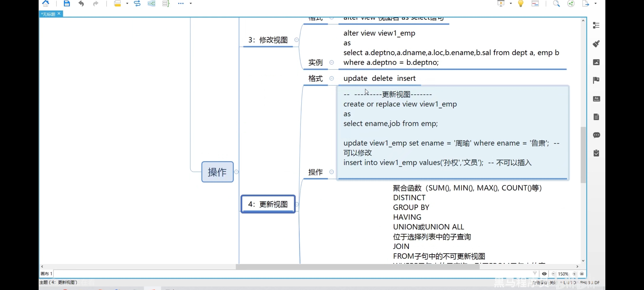Viewport: 644px width, 290px height.
Task: Collapse the 3：修改视图 branch
Action: click(296, 40)
